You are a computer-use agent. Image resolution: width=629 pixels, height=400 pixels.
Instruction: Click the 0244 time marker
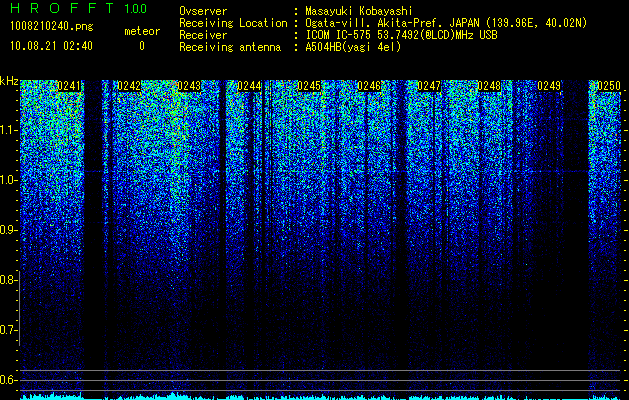[x=249, y=86]
